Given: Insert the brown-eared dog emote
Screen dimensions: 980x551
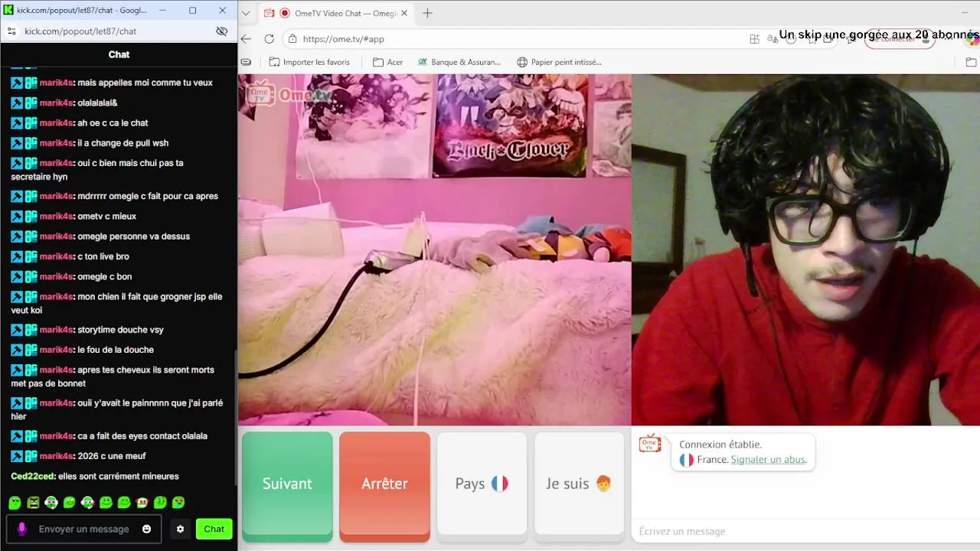Looking at the screenshot, I should (x=142, y=503).
